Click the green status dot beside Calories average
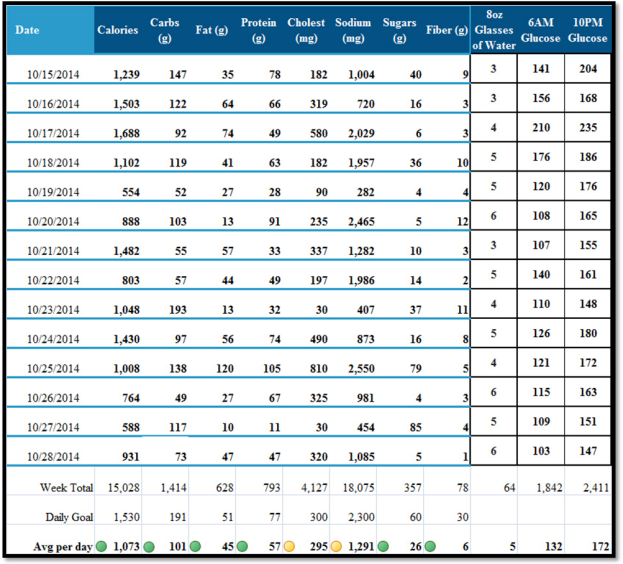Viewport: 623px width, 564px height. [101, 546]
